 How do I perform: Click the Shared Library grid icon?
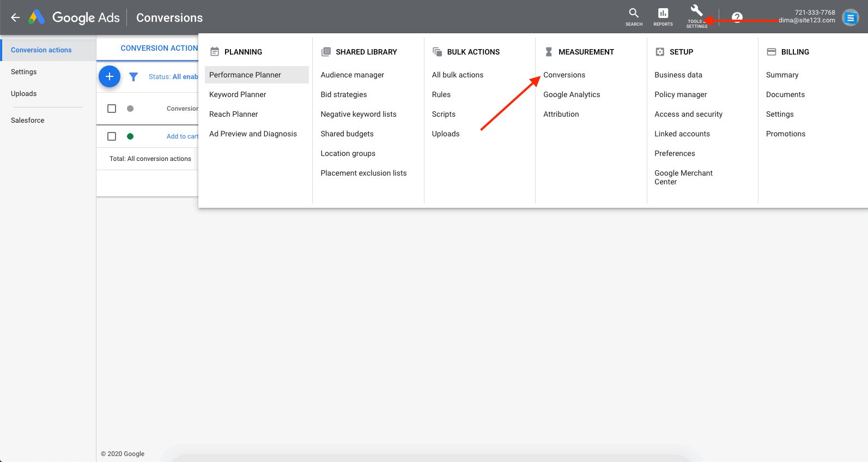326,52
